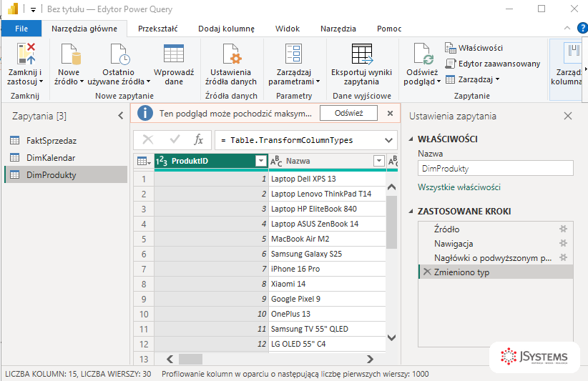The width and height of the screenshot is (588, 381).
Task: Open the Pomoc tab
Action: 389,29
